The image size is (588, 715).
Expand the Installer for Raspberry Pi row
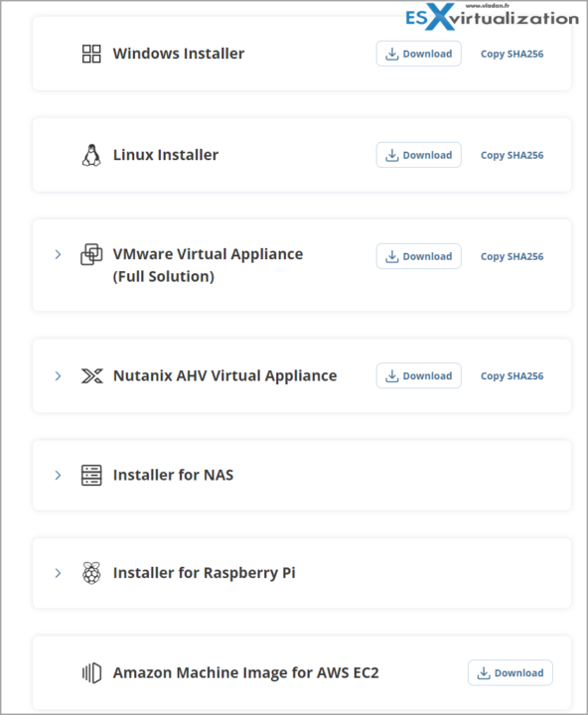pos(58,573)
